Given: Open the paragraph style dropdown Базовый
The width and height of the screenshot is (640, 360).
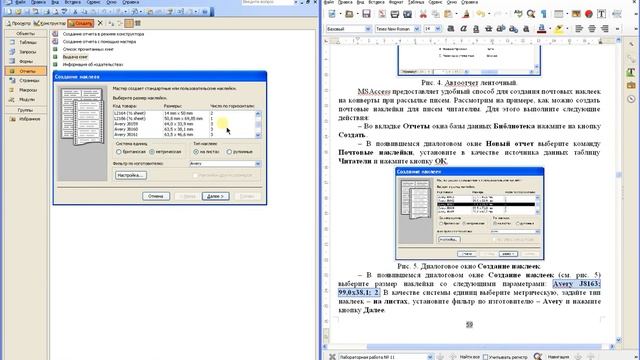Looking at the screenshot, I should click(368, 29).
